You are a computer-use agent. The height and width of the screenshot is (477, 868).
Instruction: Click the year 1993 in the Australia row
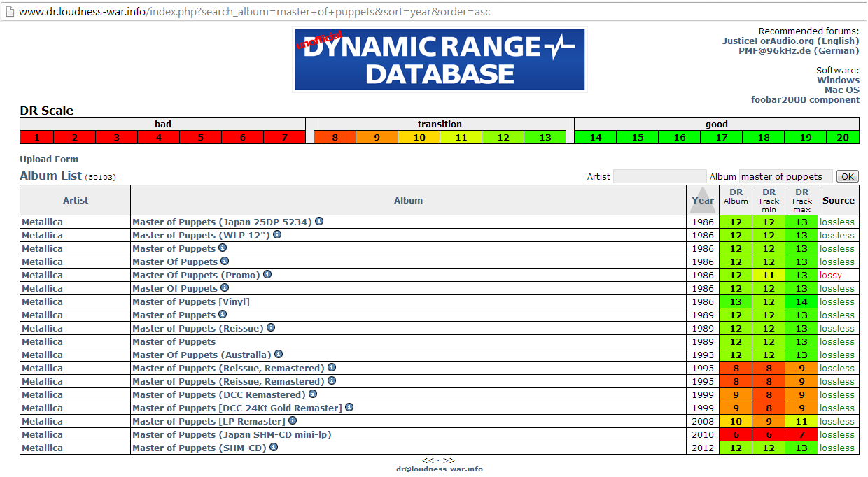point(703,355)
